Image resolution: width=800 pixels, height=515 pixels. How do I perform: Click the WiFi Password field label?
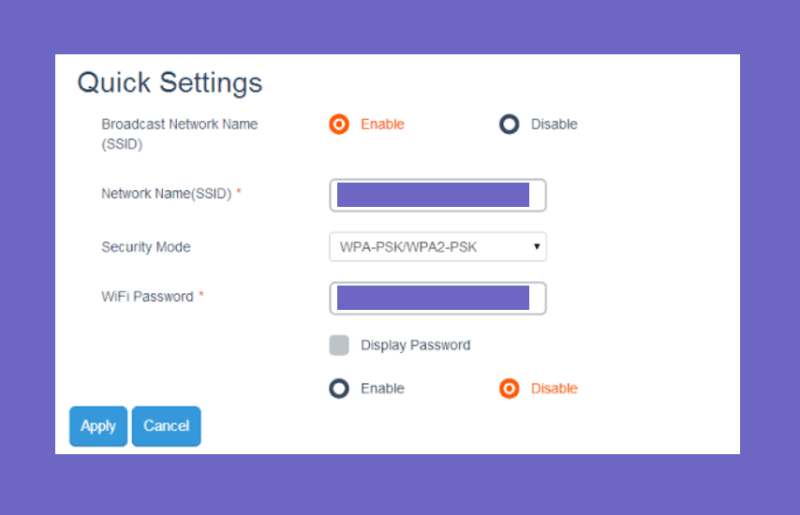pos(147,297)
